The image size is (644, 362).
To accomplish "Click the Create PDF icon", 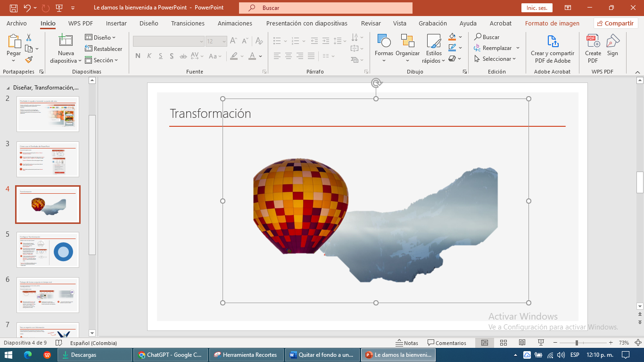I will [593, 42].
